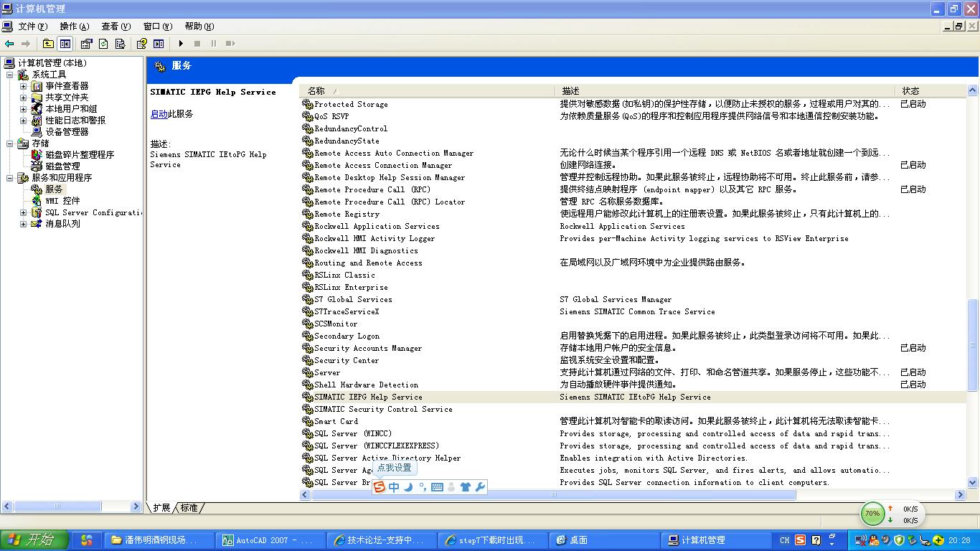Expand the SQL Server Configuration node

(23, 212)
